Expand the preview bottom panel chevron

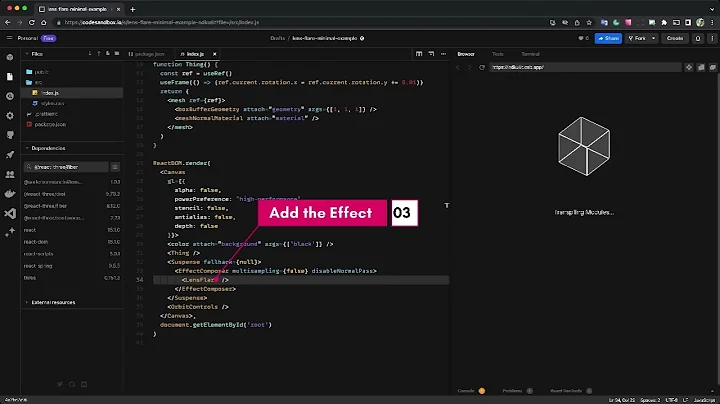coord(712,391)
